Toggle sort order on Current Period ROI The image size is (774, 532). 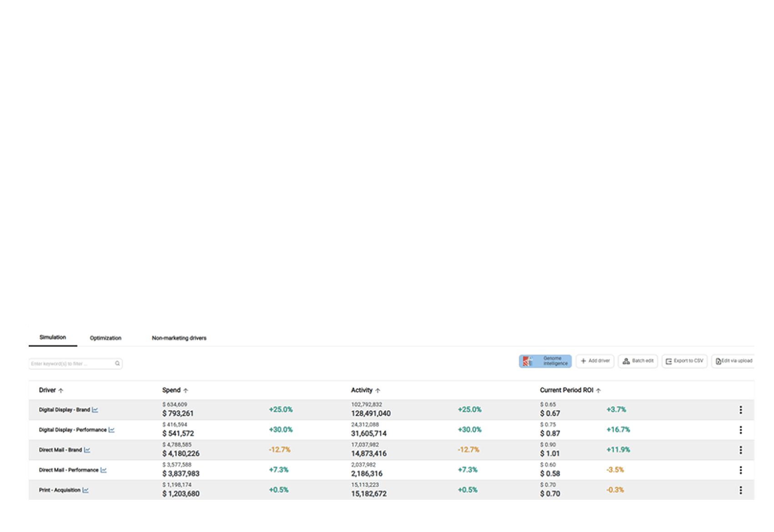599,390
